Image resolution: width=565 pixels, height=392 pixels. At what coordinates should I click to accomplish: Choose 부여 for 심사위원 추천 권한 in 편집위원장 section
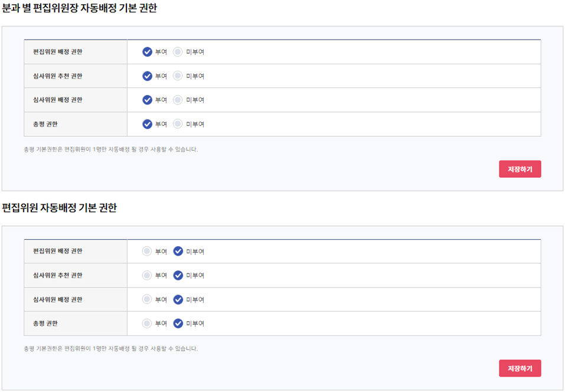[x=148, y=76]
